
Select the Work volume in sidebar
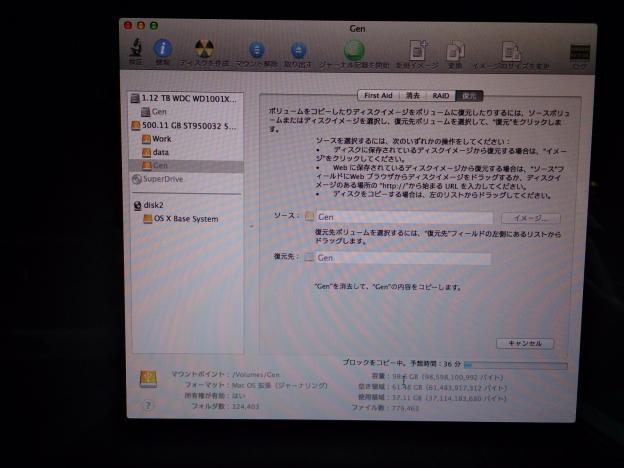tap(186, 139)
